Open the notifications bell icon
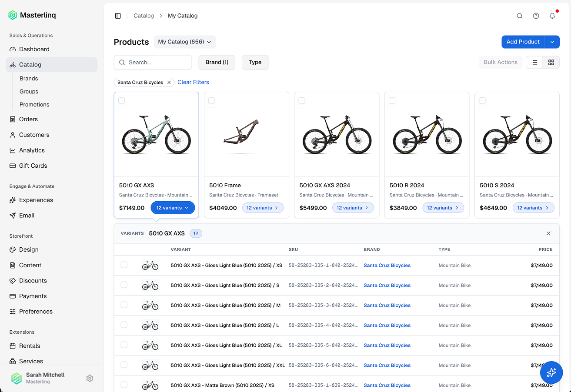 coord(552,16)
